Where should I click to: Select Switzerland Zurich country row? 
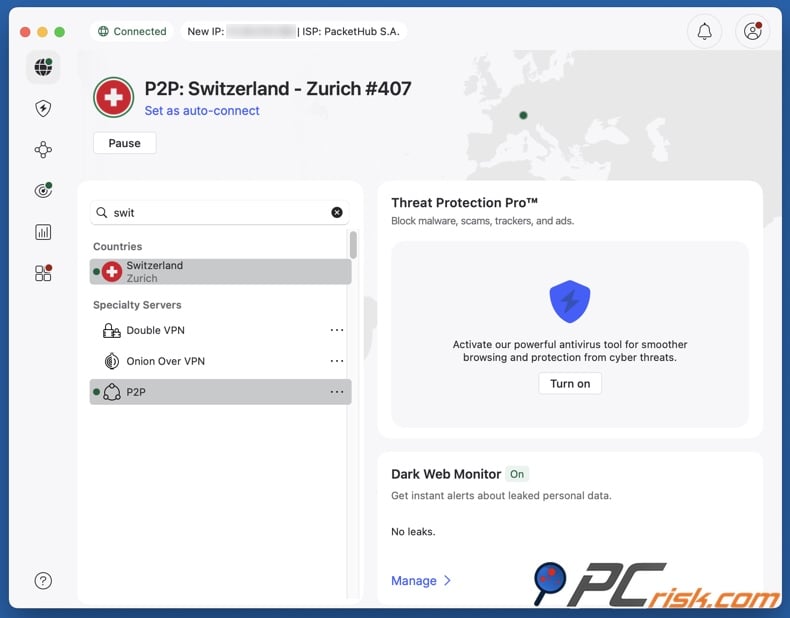pyautogui.click(x=220, y=271)
